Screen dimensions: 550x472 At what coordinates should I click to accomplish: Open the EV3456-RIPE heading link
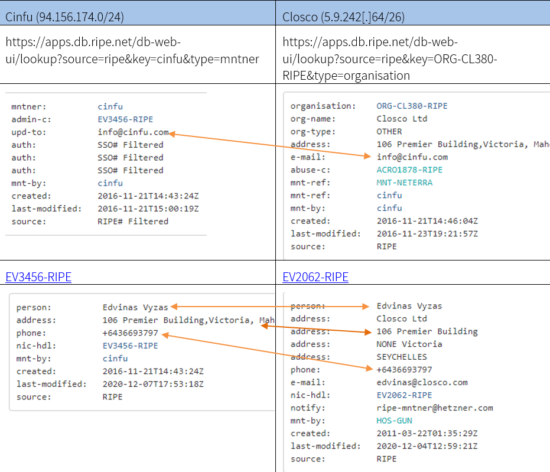(x=38, y=277)
